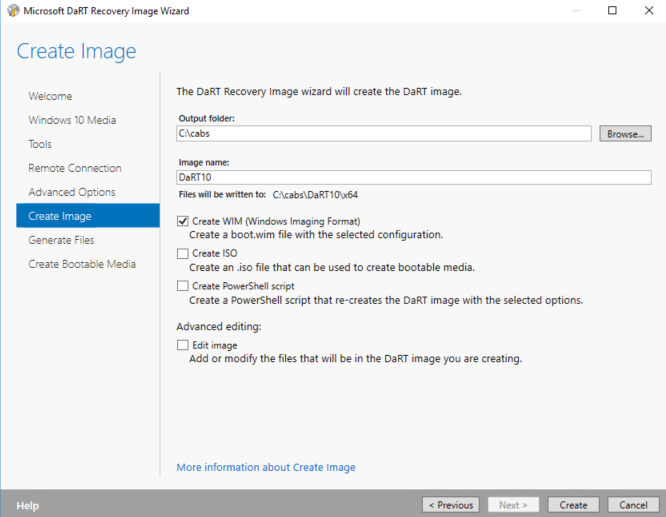The image size is (666, 517).
Task: Click the DaRT wizard title bar icon
Action: click(x=13, y=10)
